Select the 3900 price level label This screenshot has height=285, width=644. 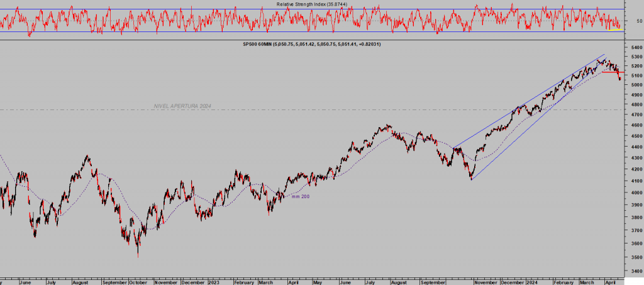point(636,204)
